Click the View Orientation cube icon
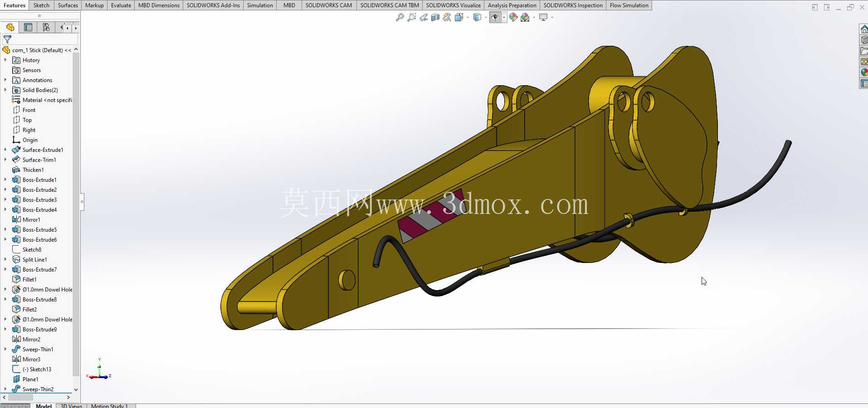868x408 pixels. pos(458,17)
